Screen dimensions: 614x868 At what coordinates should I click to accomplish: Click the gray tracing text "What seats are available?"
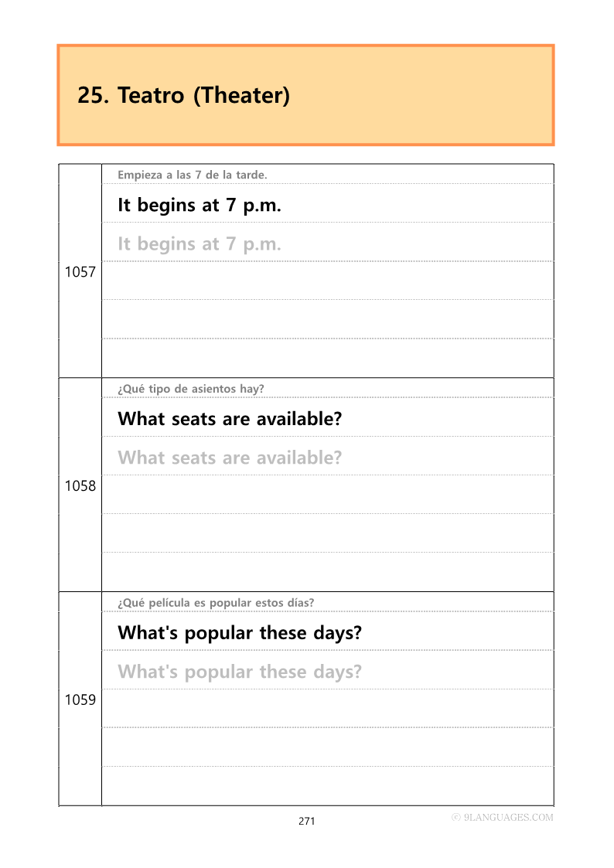(x=230, y=458)
